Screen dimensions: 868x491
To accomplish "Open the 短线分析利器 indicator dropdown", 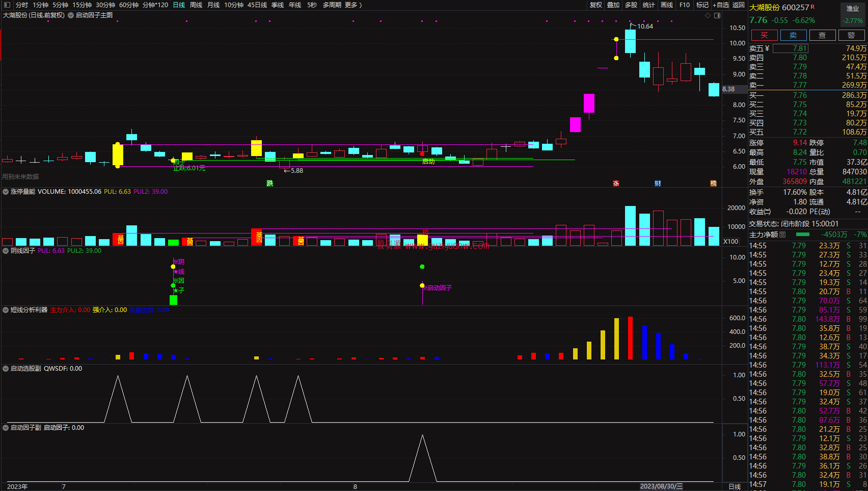I will click(6, 310).
